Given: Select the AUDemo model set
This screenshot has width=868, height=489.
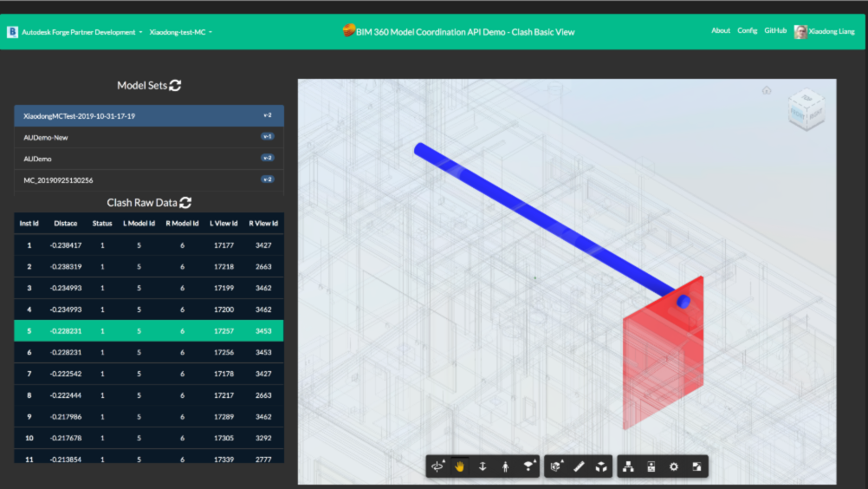Looking at the screenshot, I should coord(149,159).
